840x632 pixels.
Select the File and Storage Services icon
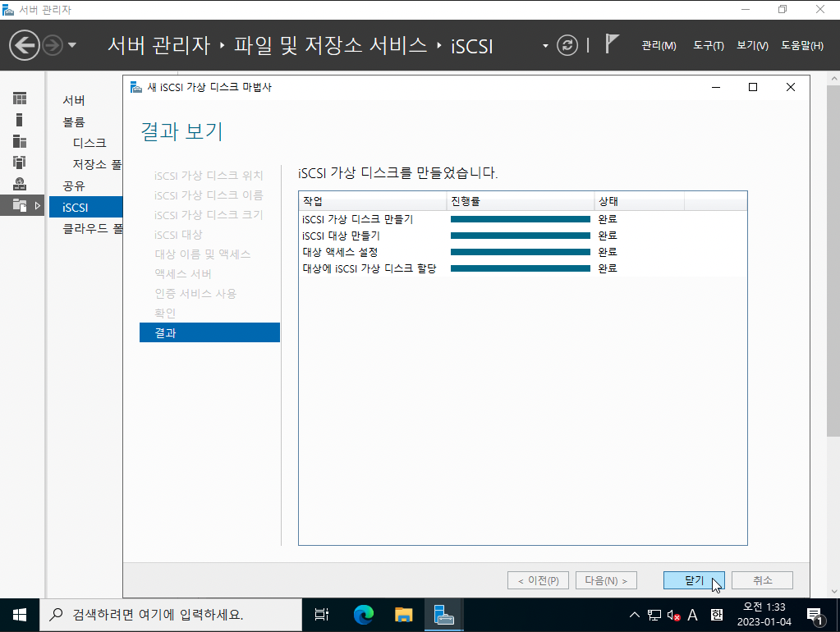coord(20,205)
